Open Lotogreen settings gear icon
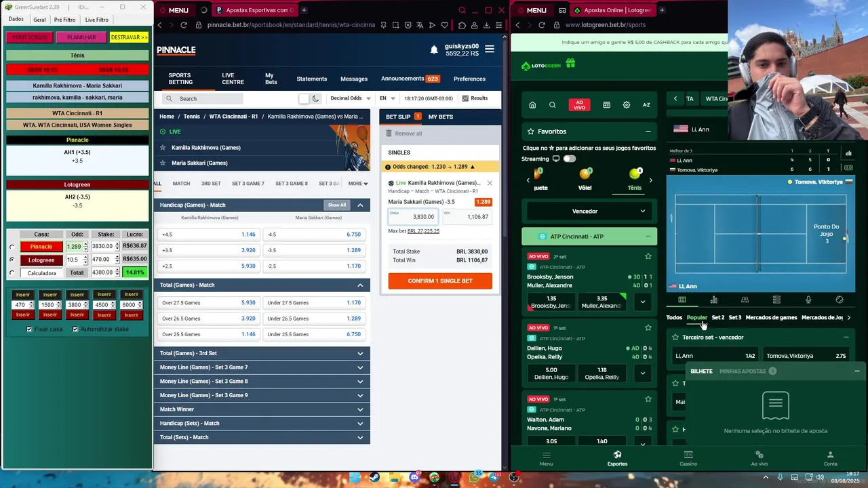This screenshot has width=868, height=488. (626, 105)
